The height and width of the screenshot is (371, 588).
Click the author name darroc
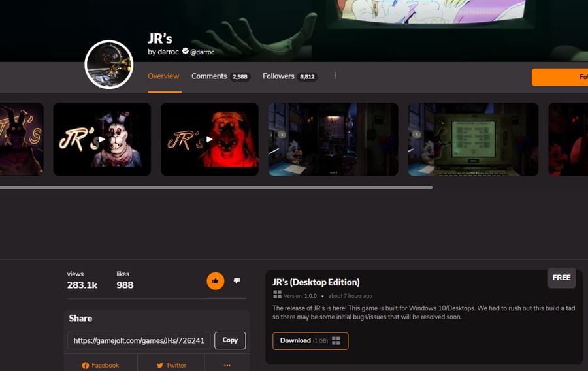168,52
